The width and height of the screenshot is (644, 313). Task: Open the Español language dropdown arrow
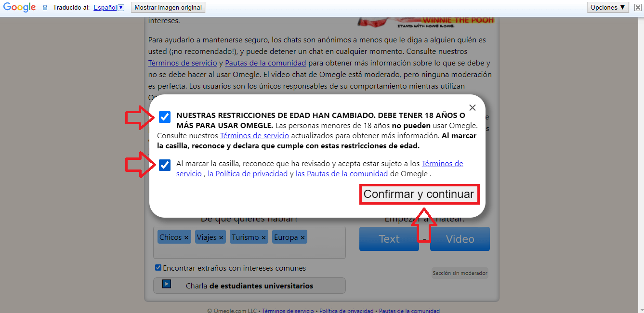click(121, 8)
